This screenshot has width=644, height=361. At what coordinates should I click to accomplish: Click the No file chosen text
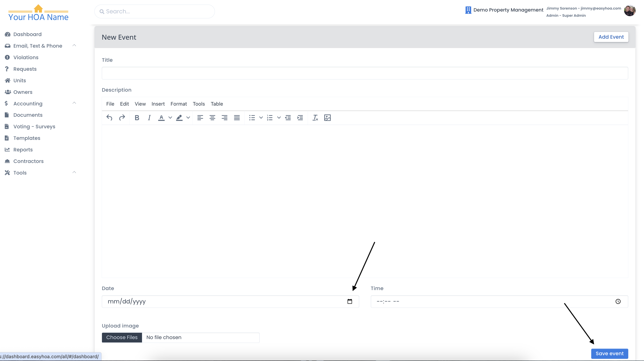click(164, 337)
